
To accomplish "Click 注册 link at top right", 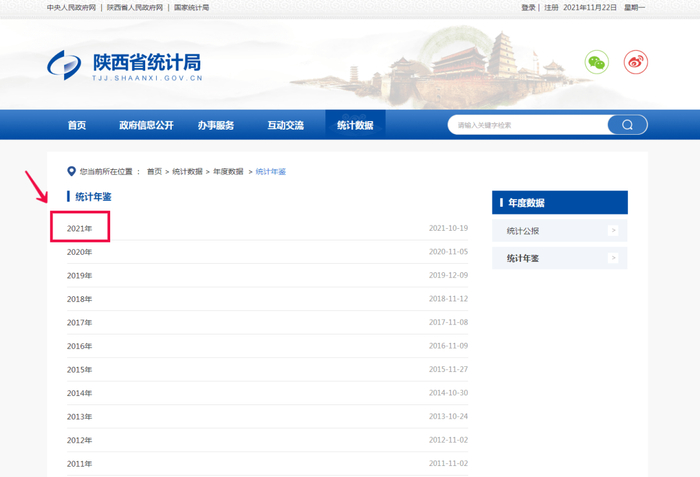I will [551, 7].
